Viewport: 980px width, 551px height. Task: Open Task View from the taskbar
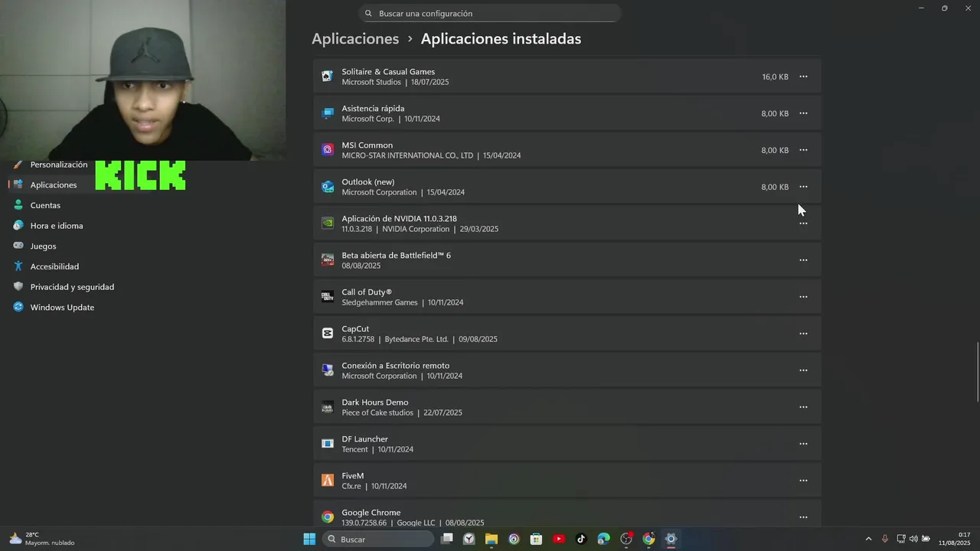click(x=447, y=540)
